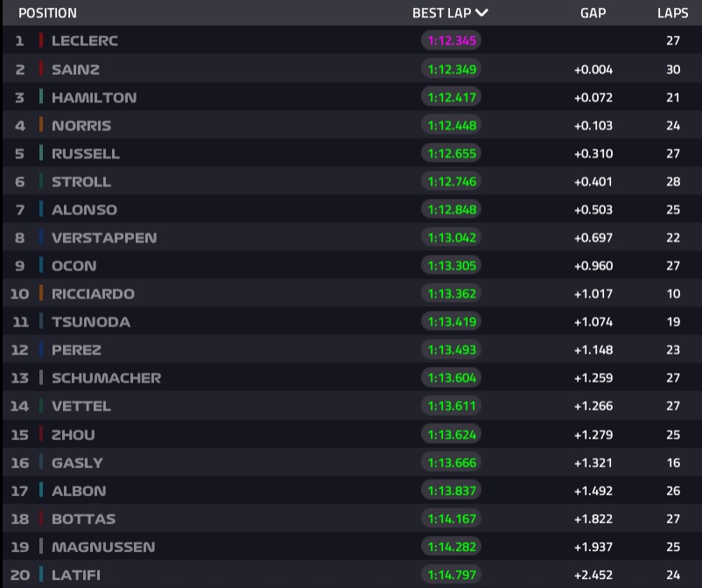
Task: Click Gasly's lap count of 16
Action: [672, 463]
